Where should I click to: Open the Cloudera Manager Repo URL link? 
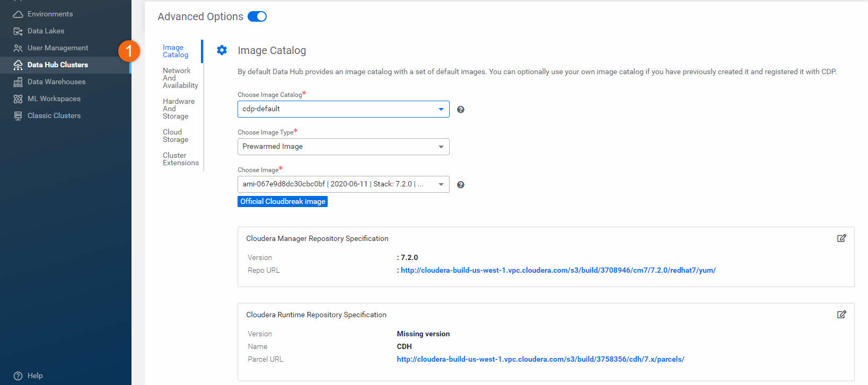(558, 271)
